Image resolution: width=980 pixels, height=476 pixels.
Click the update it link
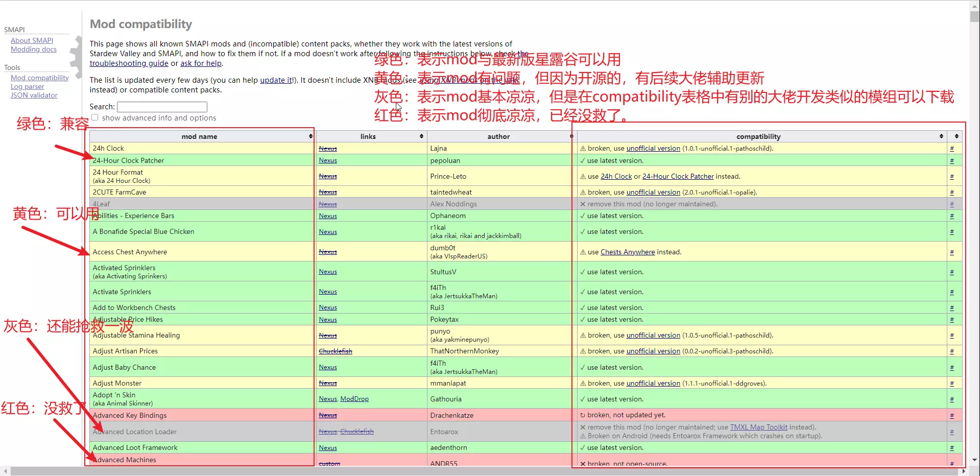276,80
